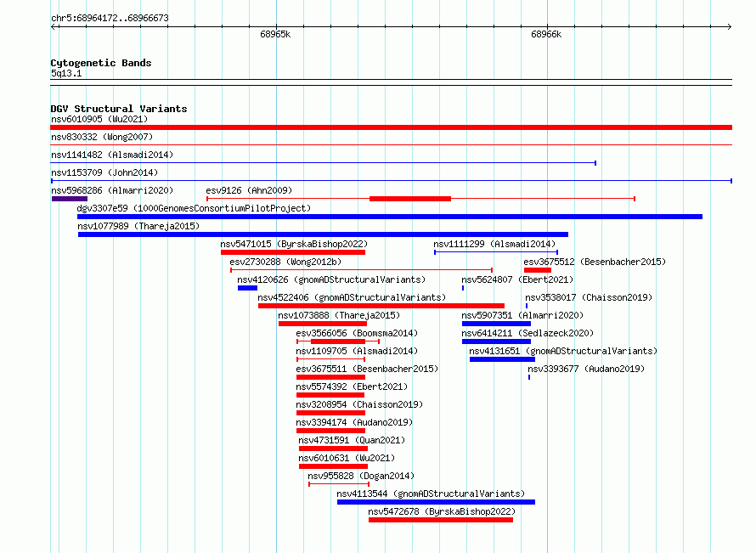Click the nsv6414211 (Sedlazeck2020) blue bar
This screenshot has width=756, height=553.
tap(496, 341)
